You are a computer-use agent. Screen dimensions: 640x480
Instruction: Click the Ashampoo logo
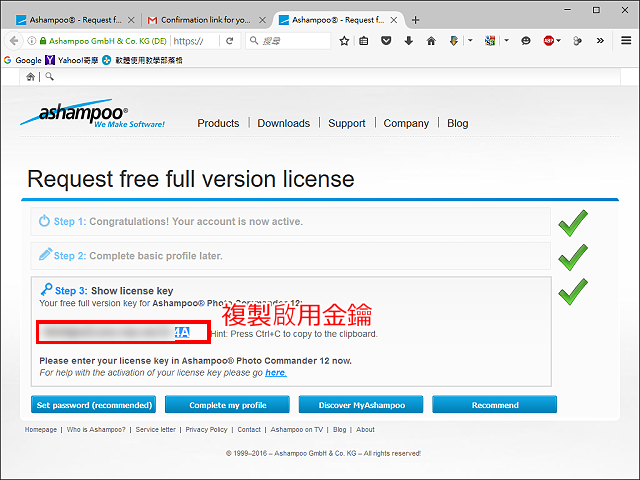coord(93,113)
